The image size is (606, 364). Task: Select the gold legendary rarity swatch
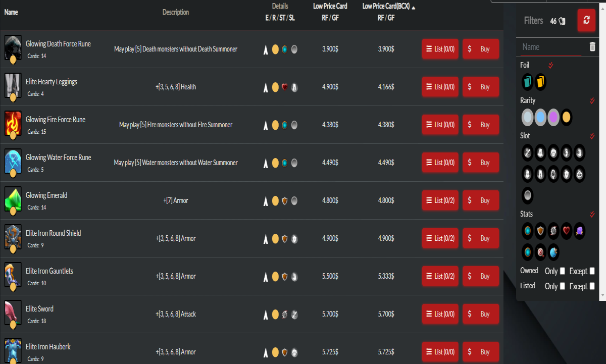[x=566, y=117]
